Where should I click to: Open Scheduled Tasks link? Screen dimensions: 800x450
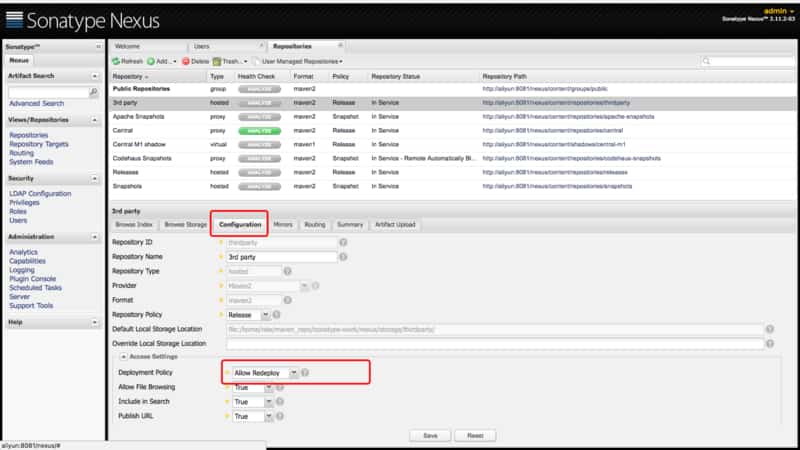[x=35, y=288]
